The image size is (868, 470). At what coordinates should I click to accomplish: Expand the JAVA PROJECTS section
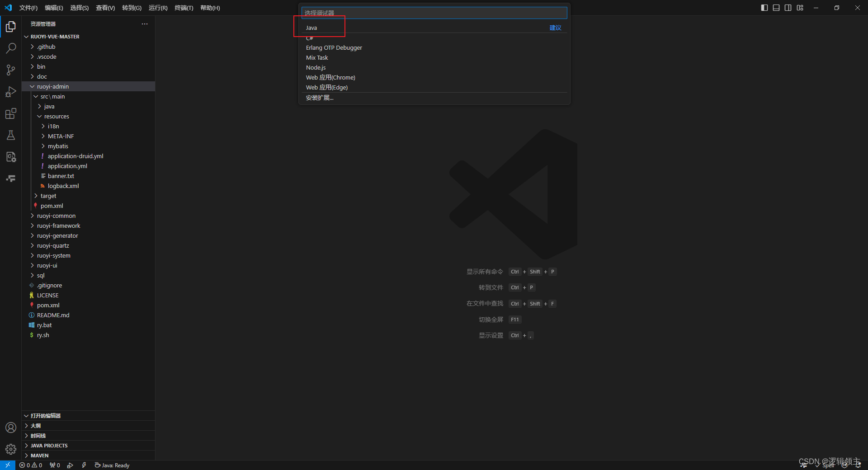89,446
